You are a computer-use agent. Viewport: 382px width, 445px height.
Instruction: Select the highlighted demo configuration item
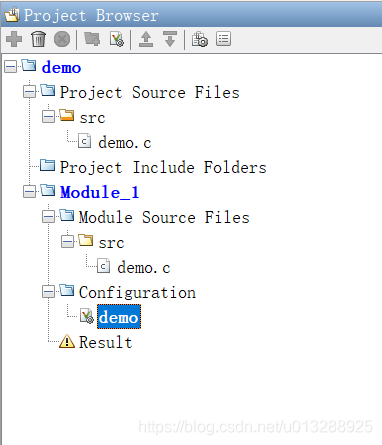pyautogui.click(x=119, y=317)
